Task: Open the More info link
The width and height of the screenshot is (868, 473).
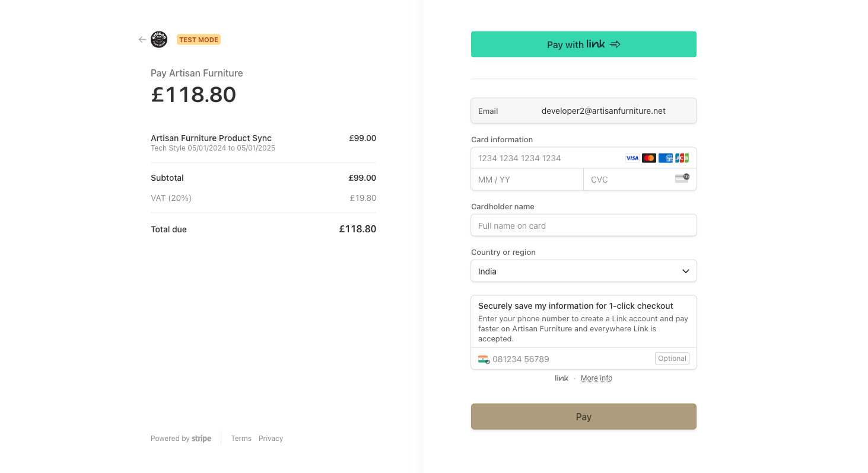Action: tap(596, 378)
